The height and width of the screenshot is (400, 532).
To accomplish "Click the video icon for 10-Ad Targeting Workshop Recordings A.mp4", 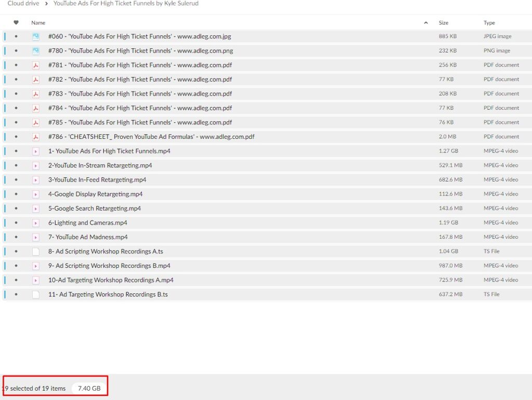I will tap(35, 280).
